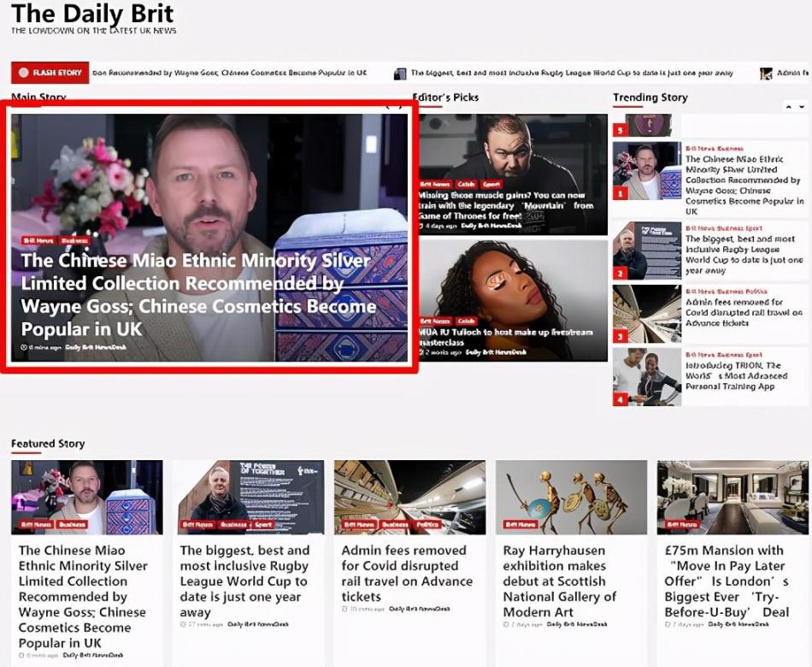The height and width of the screenshot is (667, 812).
Task: Open Featured headline '£75m Mansion with Move In'
Action: point(727,581)
